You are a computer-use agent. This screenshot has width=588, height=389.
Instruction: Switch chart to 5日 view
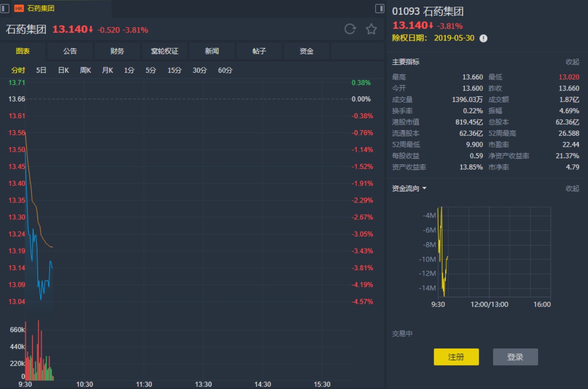click(41, 70)
